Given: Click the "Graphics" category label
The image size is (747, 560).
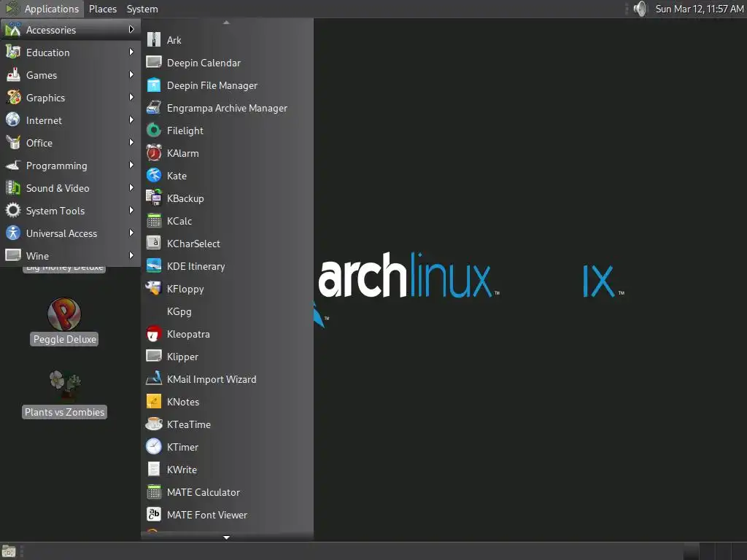Looking at the screenshot, I should pyautogui.click(x=45, y=98).
